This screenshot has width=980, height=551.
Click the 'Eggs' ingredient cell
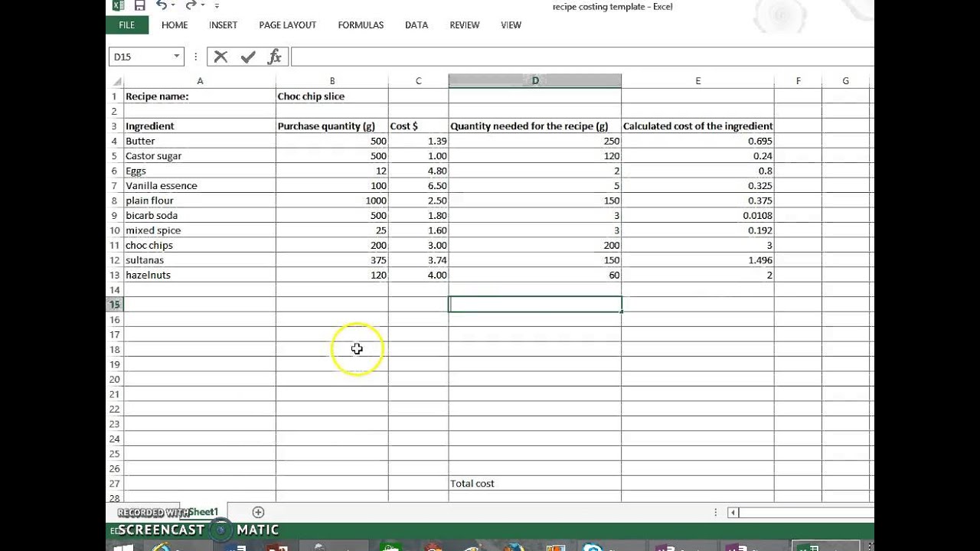click(x=200, y=171)
